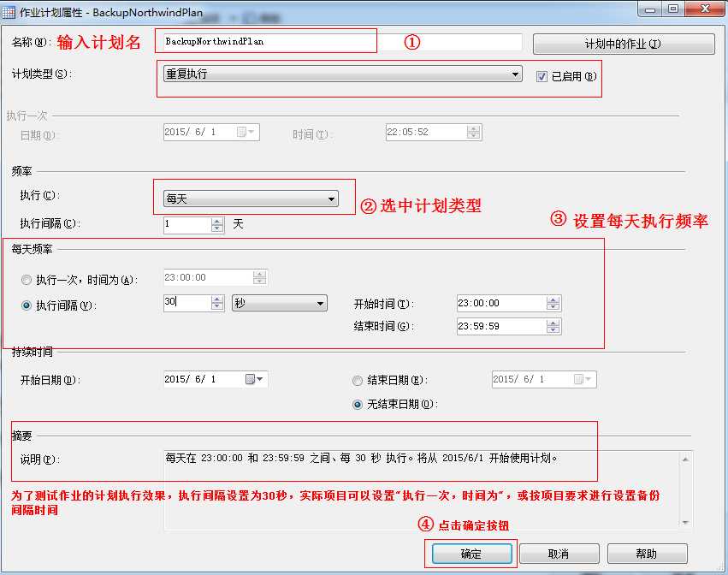The width and height of the screenshot is (728, 575).
Task: Click the 取消 button
Action: 559,554
